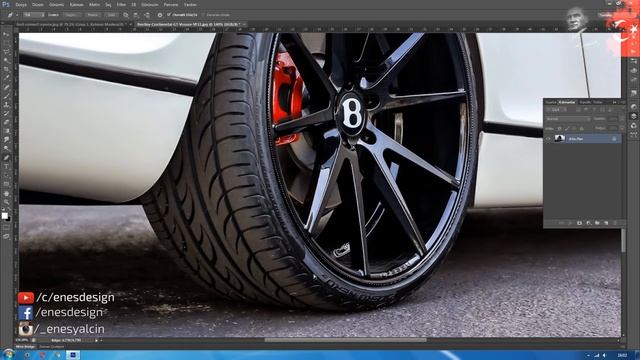The image size is (640, 360).
Task: Select the Pen tool in toolbox
Action: [x=6, y=158]
